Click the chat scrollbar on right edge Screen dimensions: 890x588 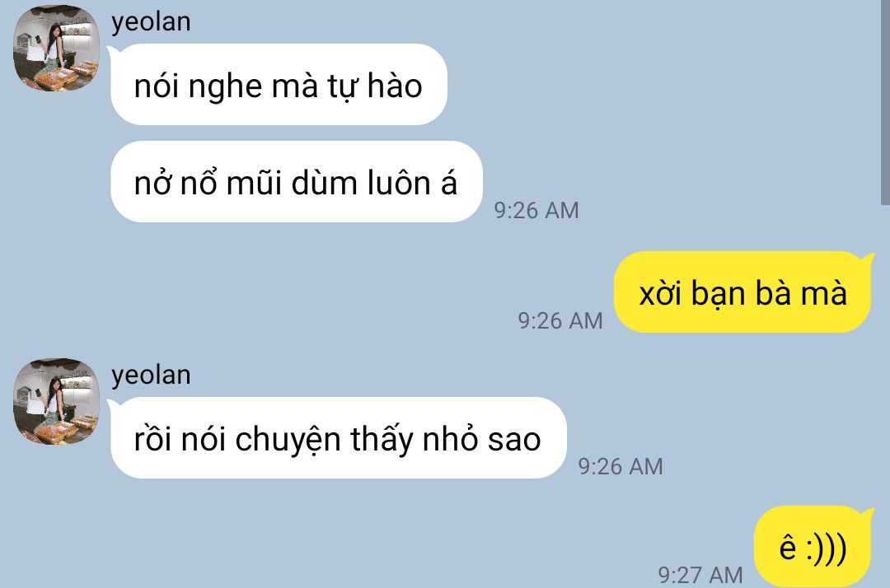pyautogui.click(x=885, y=102)
